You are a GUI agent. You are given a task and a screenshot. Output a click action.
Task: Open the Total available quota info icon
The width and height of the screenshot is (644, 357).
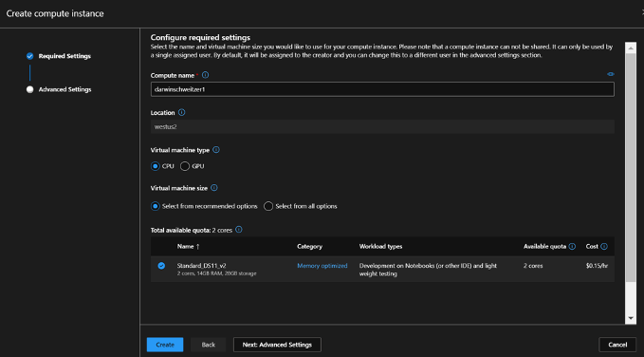239,230
